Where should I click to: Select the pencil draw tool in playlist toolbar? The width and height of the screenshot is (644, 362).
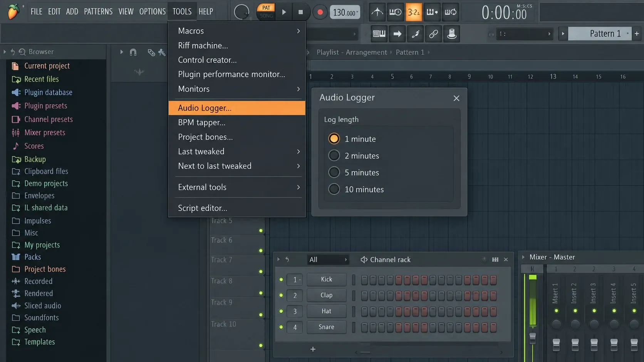pyautogui.click(x=151, y=52)
